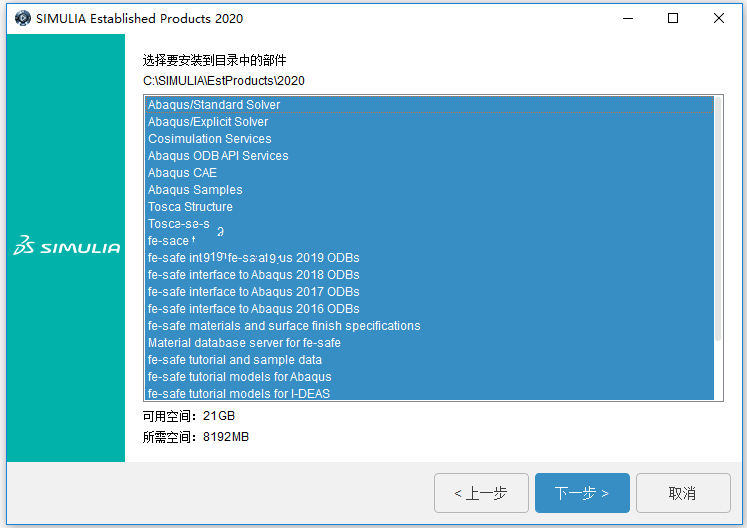
Task: Select fe-safe interface to Abaqus 2017 ODBs
Action: coord(429,292)
